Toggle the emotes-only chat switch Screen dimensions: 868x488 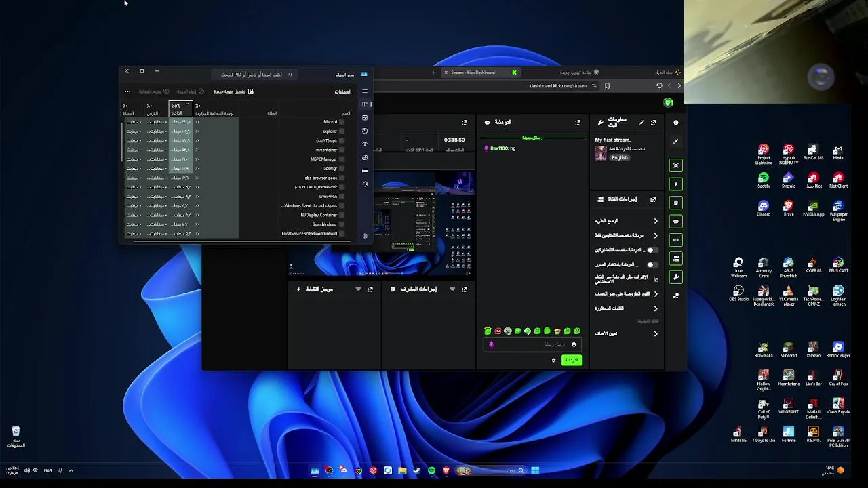[652, 265]
